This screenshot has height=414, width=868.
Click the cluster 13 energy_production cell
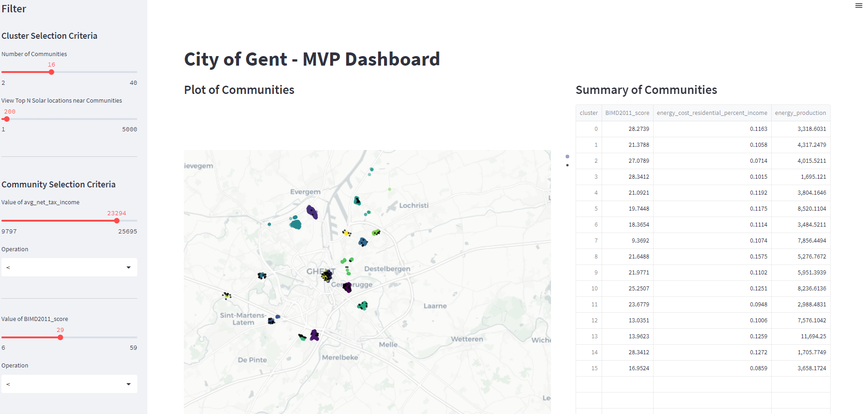click(800, 336)
